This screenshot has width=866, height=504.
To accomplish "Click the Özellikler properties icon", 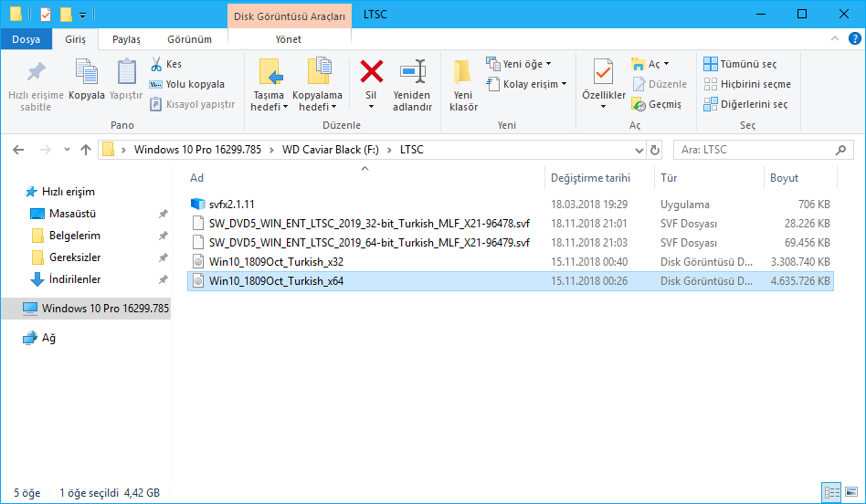I will [604, 72].
